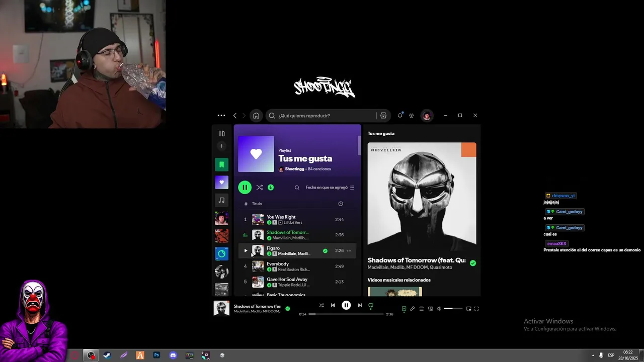
Task: Go back with the left arrow
Action: (235, 116)
